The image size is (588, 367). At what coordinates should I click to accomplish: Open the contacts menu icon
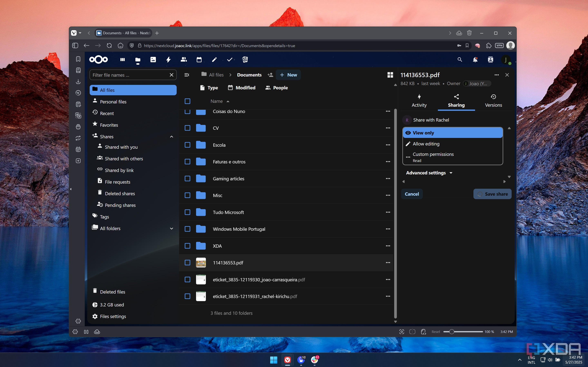click(490, 60)
